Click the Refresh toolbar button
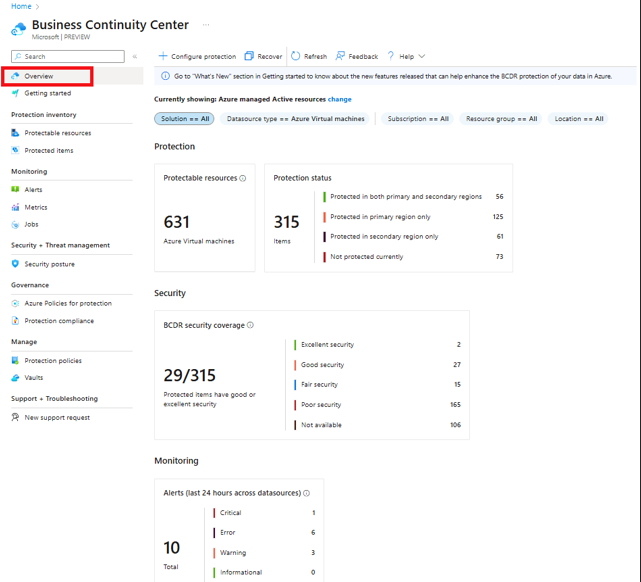641x582 pixels. click(x=309, y=57)
